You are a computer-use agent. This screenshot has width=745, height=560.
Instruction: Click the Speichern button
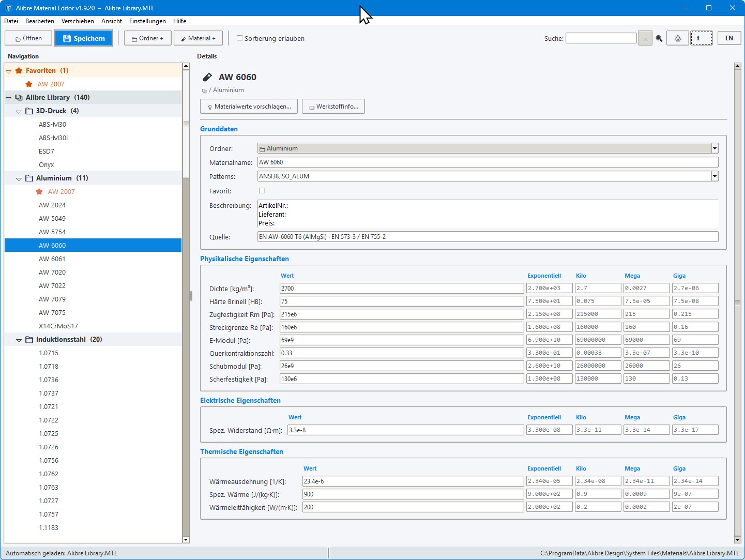point(84,38)
